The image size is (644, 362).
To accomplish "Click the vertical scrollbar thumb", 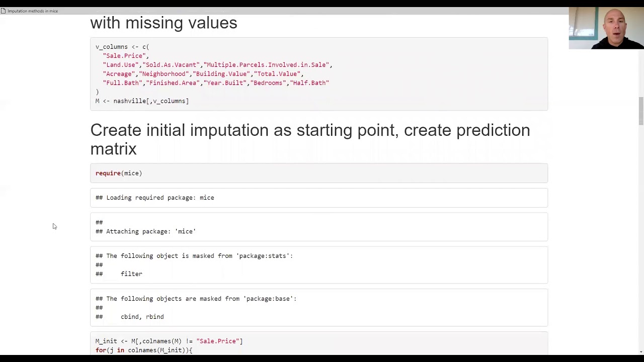I will click(x=641, y=111).
